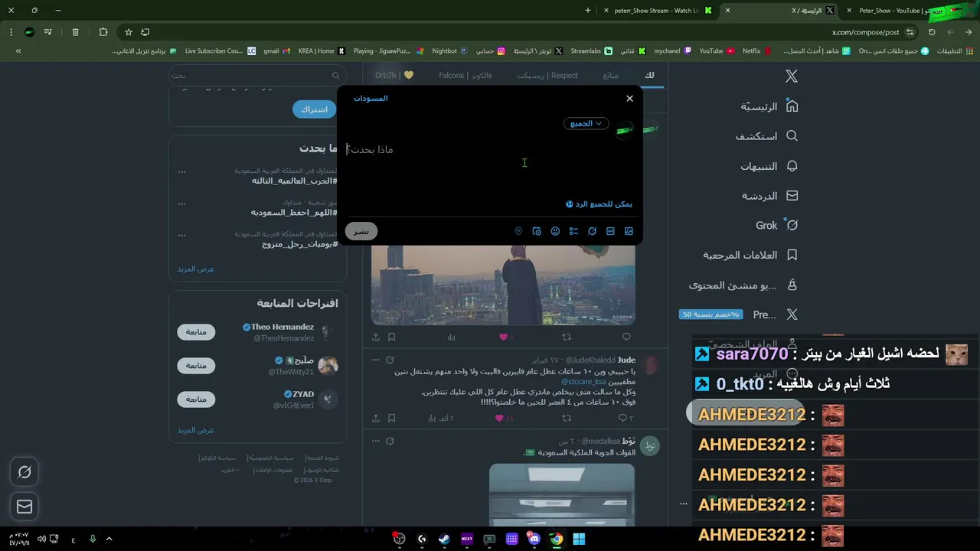Expand the الجميع audience dropdown
This screenshot has height=551, width=980.
(x=586, y=123)
